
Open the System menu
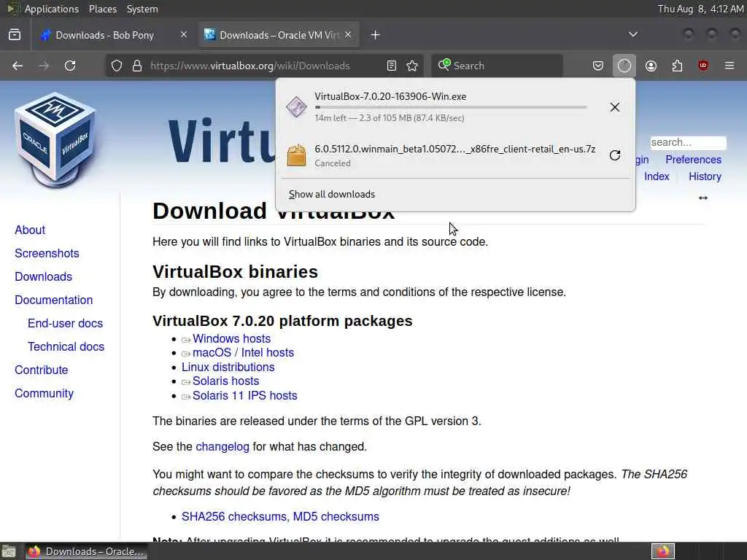(x=142, y=9)
